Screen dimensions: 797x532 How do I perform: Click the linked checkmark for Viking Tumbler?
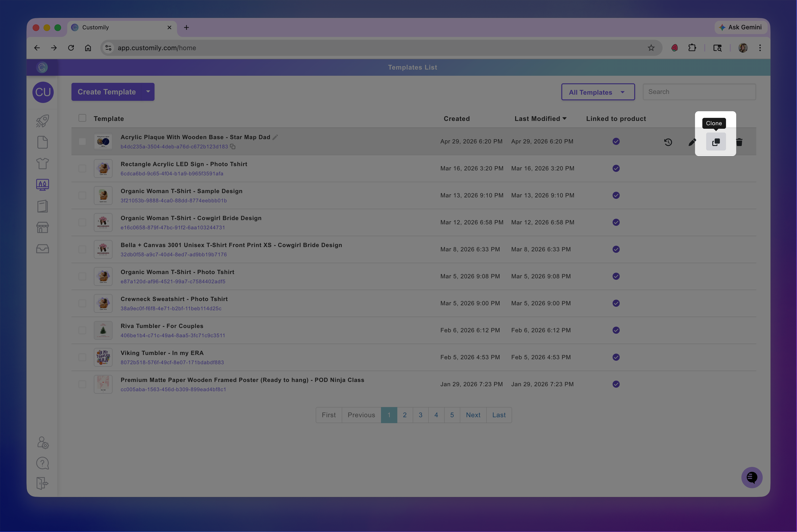click(x=616, y=357)
